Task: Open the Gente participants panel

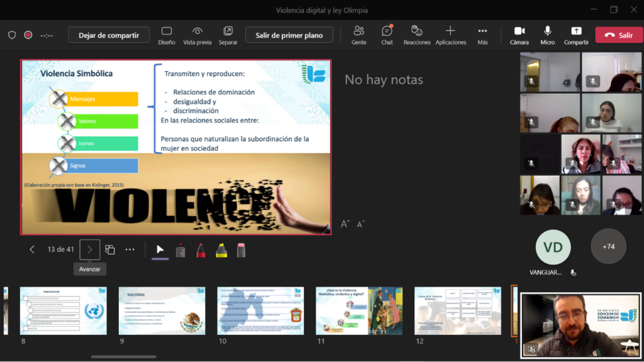Action: pos(358,35)
